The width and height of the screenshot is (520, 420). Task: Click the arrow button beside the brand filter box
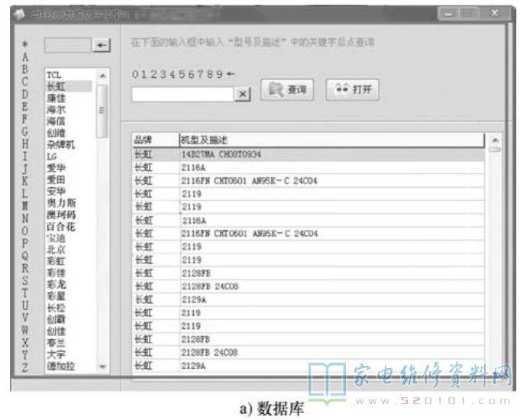102,45
